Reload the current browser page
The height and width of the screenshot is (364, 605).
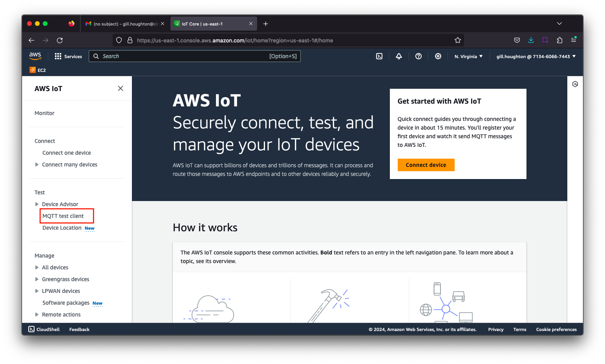[60, 40]
